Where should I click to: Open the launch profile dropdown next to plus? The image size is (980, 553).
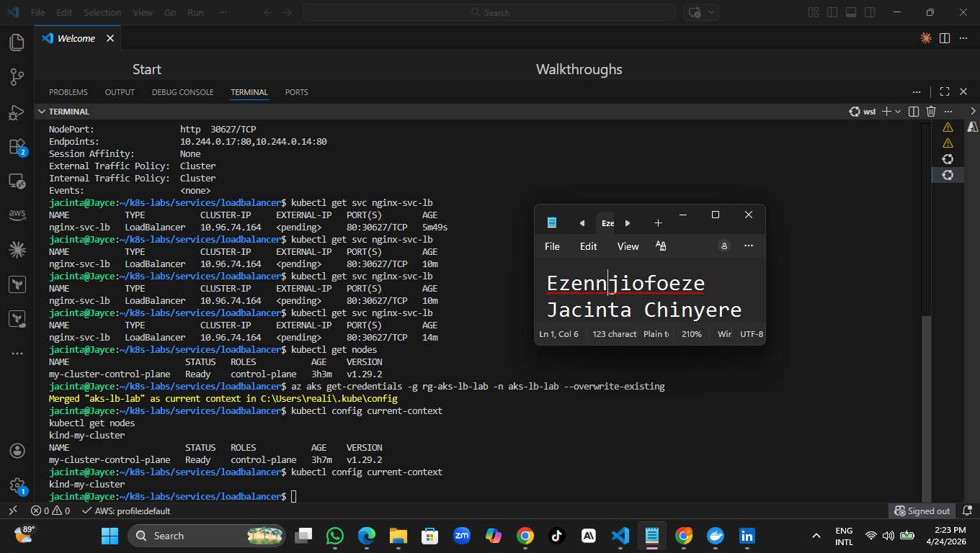click(x=898, y=112)
